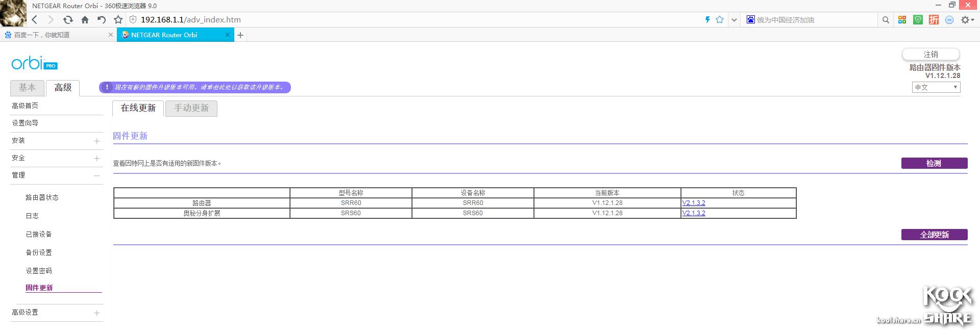Viewport: 980px width, 333px height.
Task: Click the 全部更新 update all button
Action: tap(934, 235)
